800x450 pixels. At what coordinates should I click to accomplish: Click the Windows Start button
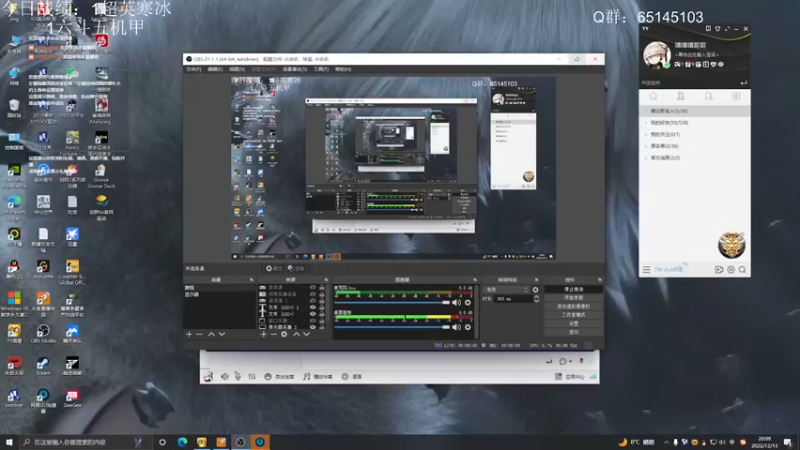coord(9,442)
